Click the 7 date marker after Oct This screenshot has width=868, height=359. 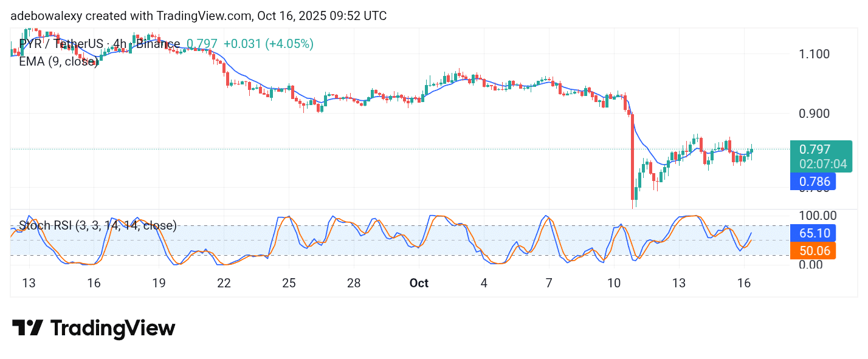pos(549,284)
